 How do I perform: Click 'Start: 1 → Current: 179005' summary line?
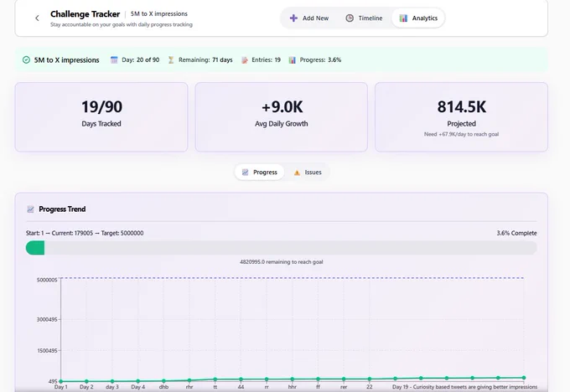coord(85,233)
